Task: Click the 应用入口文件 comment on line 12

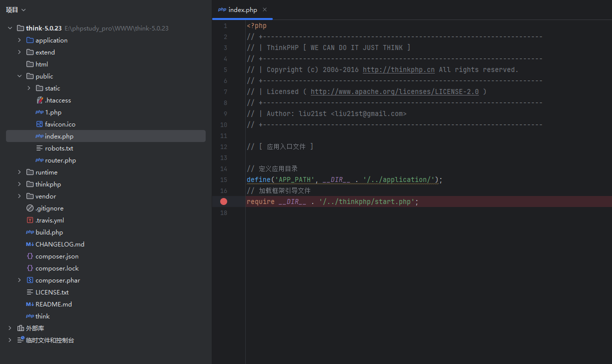Action: (x=286, y=147)
